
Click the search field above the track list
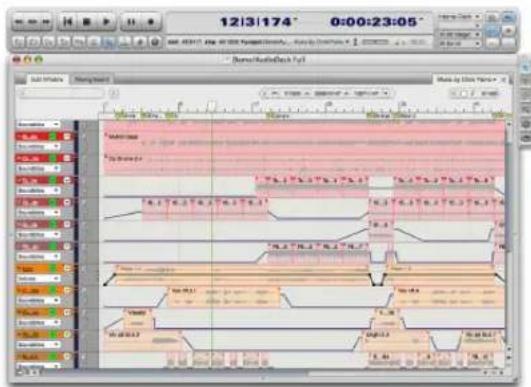tap(61, 93)
